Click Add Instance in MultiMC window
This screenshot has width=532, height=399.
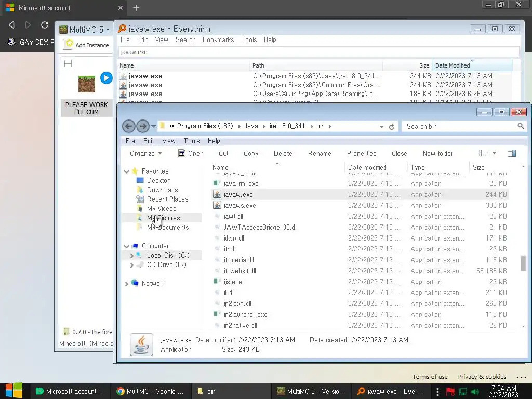pyautogui.click(x=86, y=45)
